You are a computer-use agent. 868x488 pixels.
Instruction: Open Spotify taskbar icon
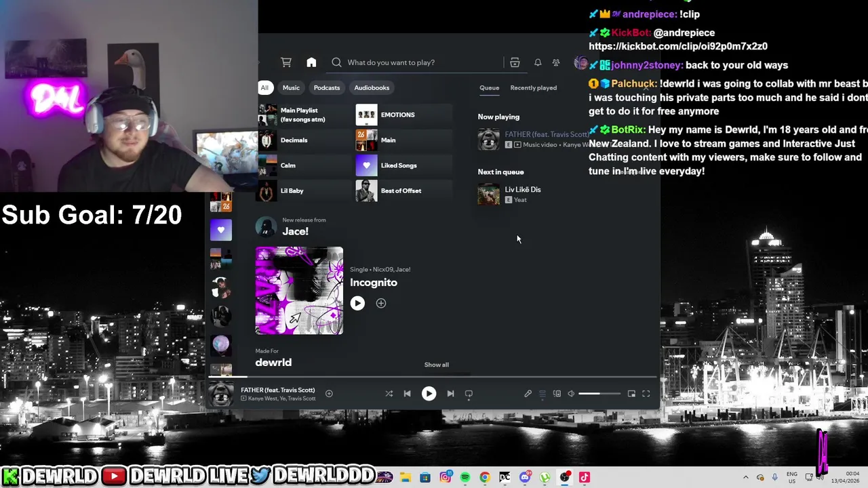click(465, 477)
